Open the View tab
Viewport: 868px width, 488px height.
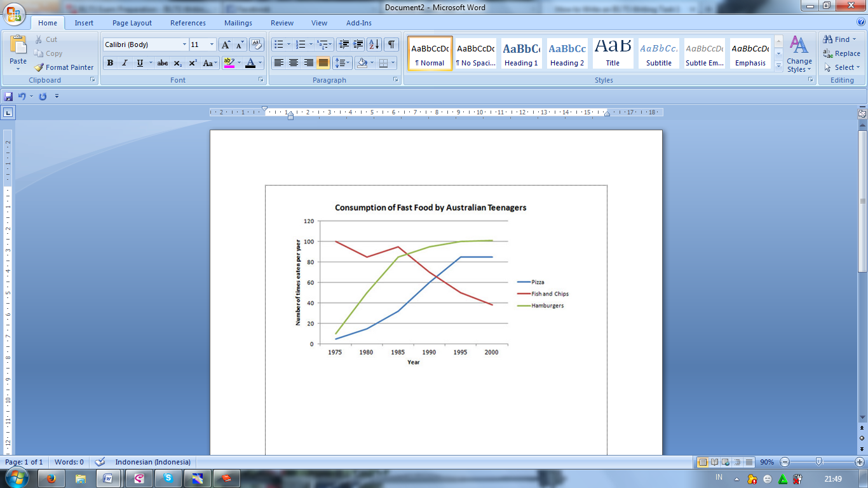(320, 23)
